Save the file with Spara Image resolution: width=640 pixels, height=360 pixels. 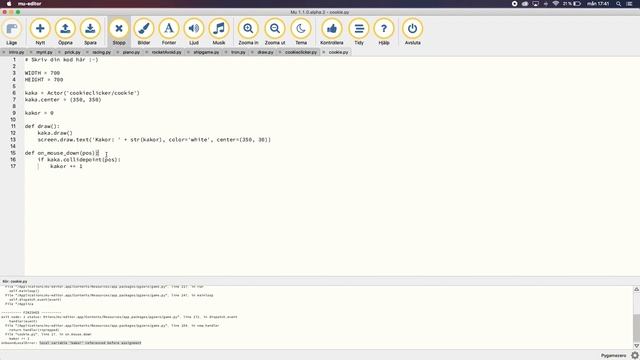point(90,31)
